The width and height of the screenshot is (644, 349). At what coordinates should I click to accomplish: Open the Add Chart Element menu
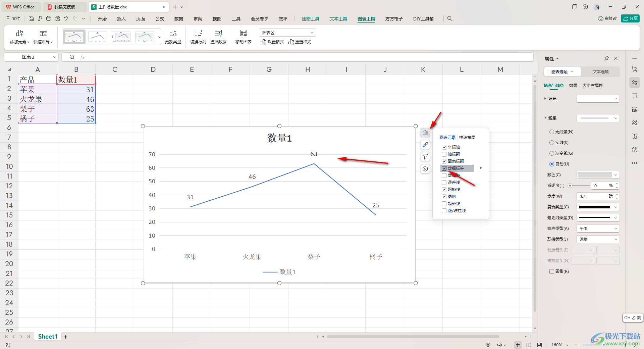pos(19,37)
